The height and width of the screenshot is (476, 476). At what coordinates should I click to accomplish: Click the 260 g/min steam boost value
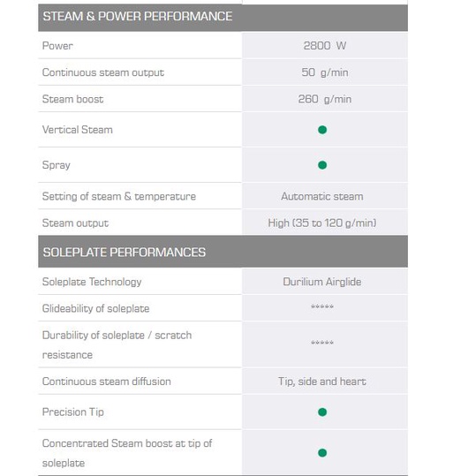point(324,99)
